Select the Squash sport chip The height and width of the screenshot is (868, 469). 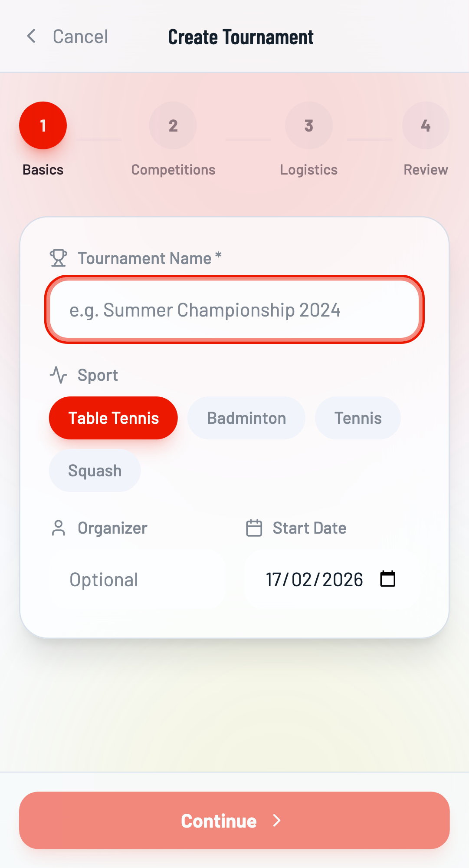tap(95, 470)
